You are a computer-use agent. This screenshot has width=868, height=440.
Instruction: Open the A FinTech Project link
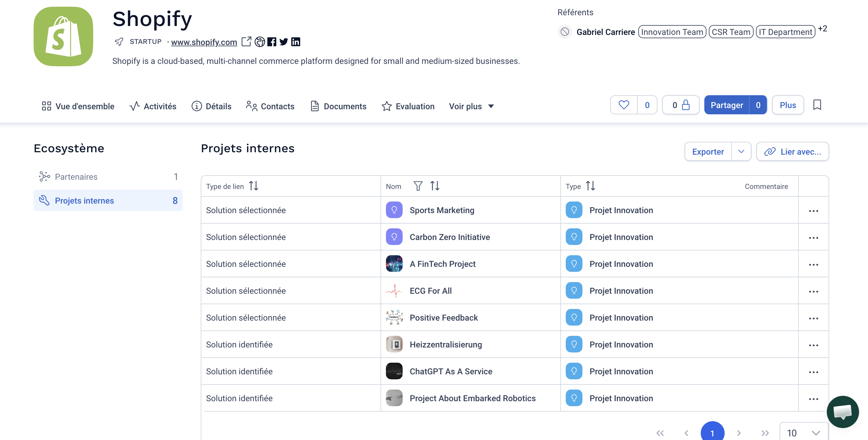[442, 264]
